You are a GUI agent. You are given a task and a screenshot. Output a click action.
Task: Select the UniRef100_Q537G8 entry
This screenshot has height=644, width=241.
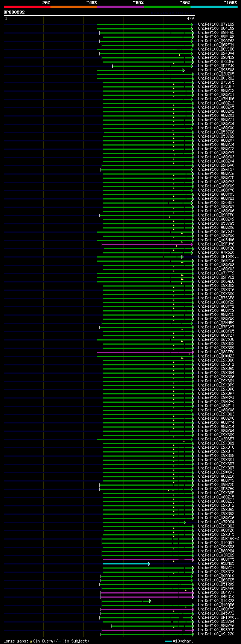point(216,132)
